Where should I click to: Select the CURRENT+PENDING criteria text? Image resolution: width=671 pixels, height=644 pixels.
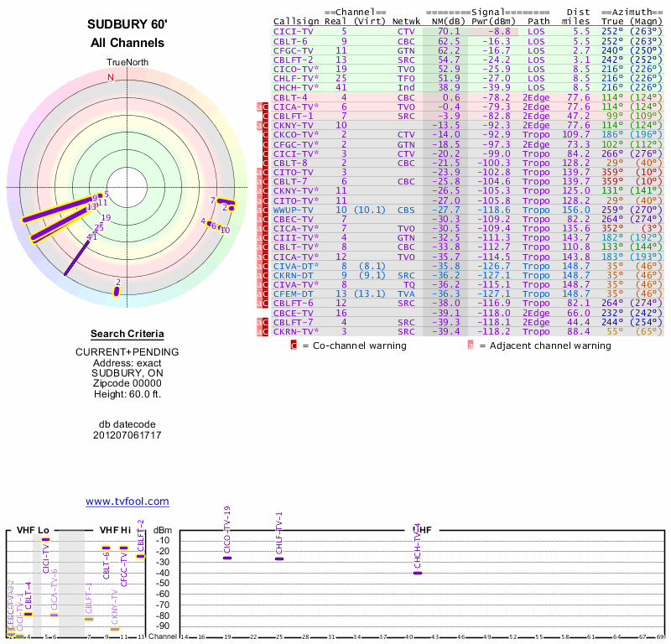pyautogui.click(x=127, y=352)
